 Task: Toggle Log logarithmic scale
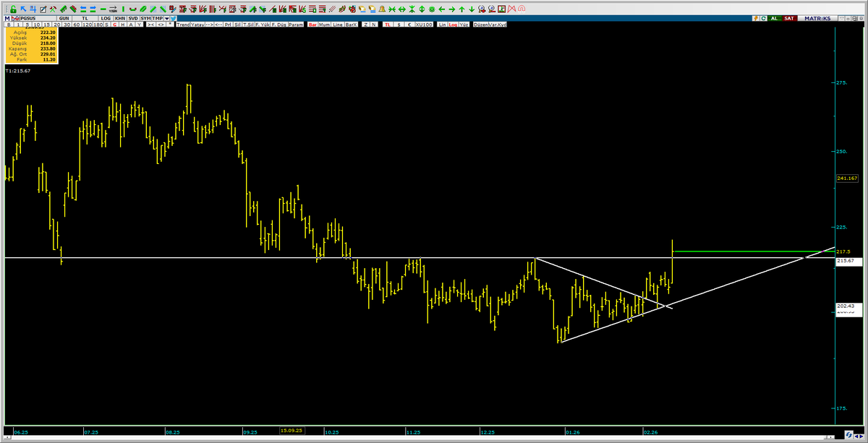click(x=453, y=24)
